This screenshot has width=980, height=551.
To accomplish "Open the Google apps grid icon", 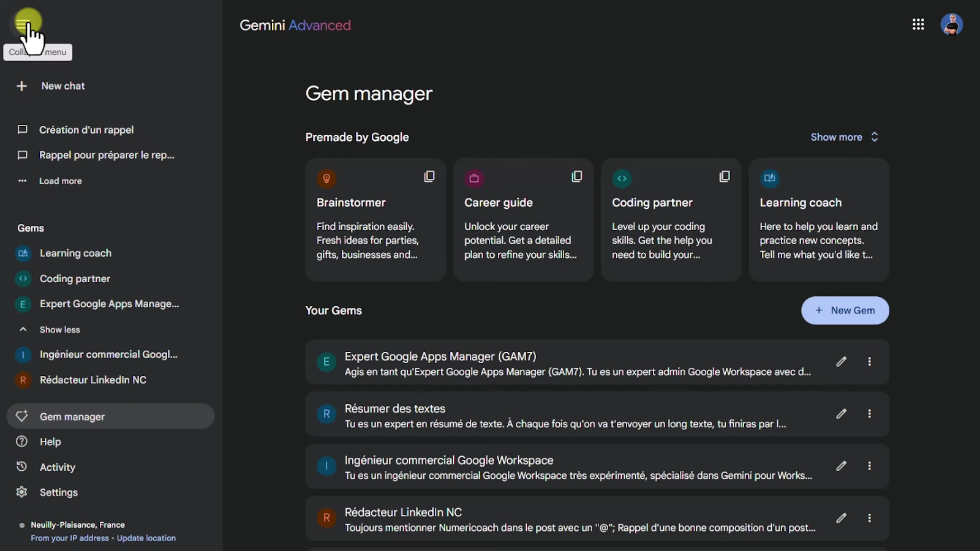I will click(x=918, y=24).
